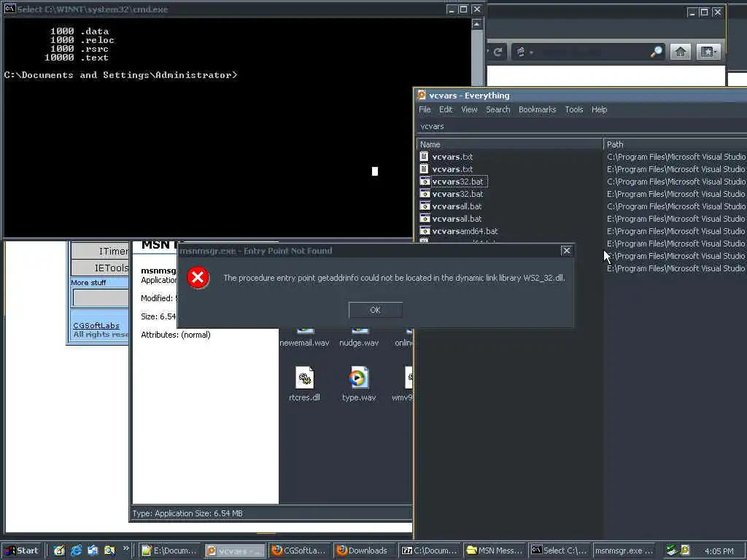Click the ITimer button on CGSoftLabs page
Screen dimensions: 747x560
point(99,251)
